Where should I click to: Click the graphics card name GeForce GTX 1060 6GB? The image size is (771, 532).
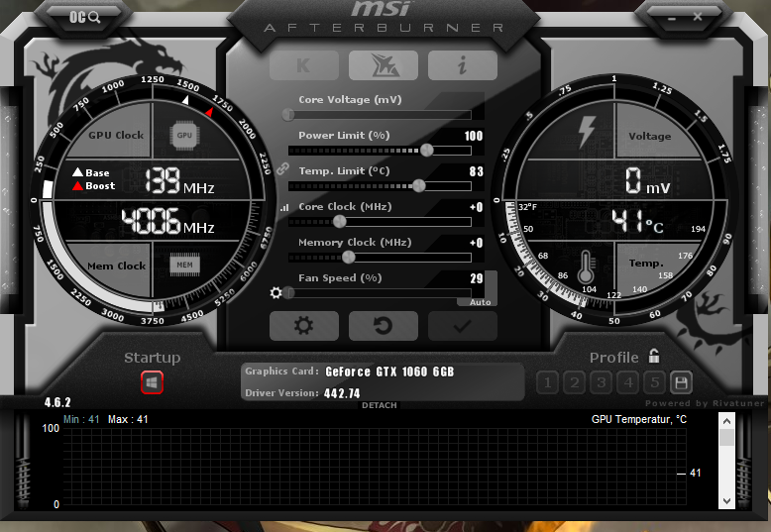(389, 372)
